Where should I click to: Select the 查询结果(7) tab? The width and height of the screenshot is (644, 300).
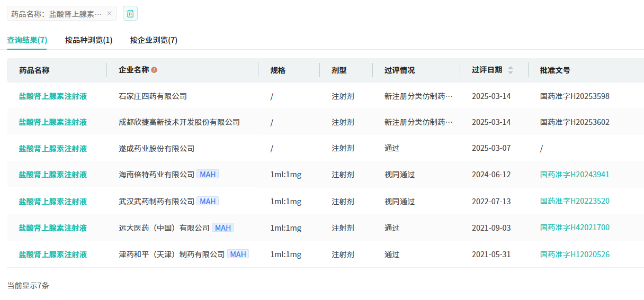[x=27, y=40]
